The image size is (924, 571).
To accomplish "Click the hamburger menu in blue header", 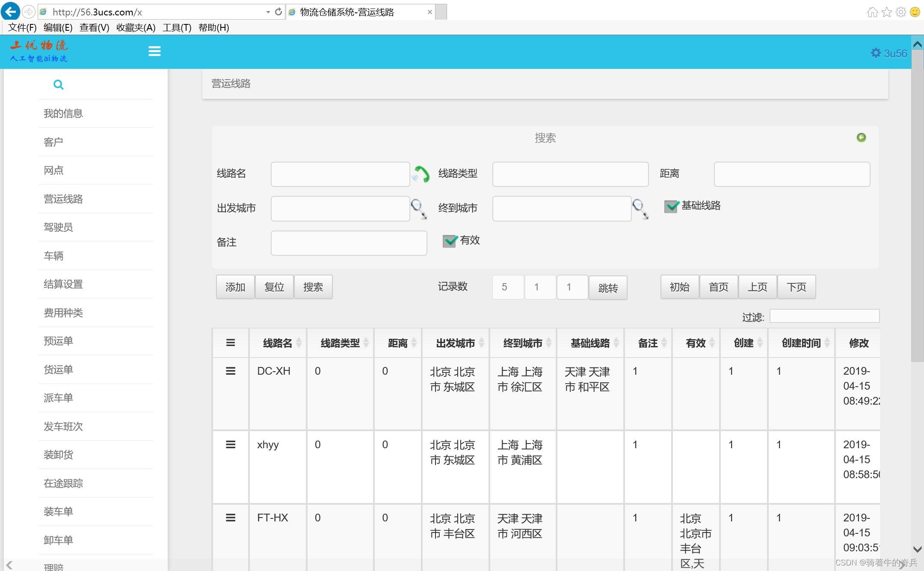I will tap(154, 51).
